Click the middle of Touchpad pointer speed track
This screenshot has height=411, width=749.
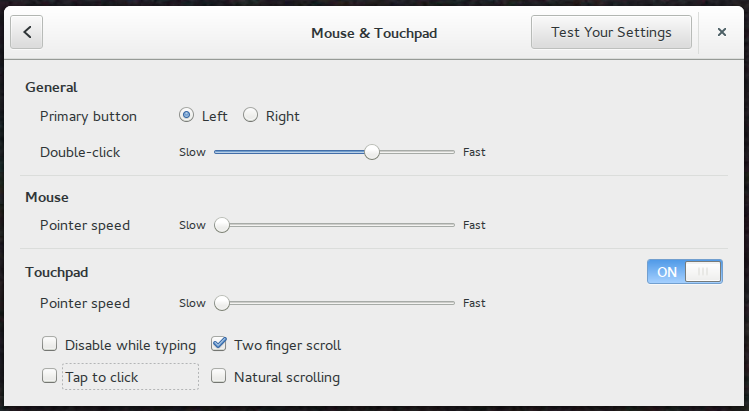click(x=334, y=303)
